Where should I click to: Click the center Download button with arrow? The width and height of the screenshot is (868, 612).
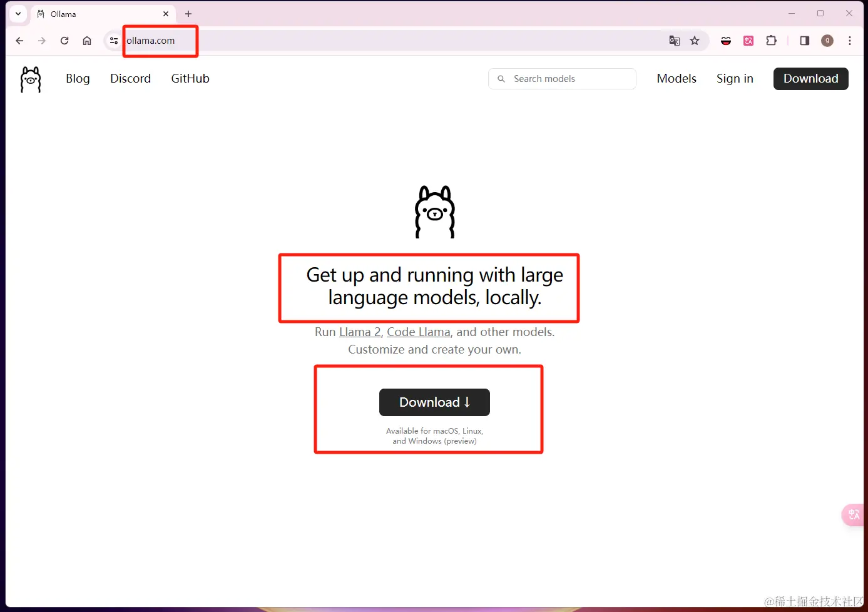click(x=434, y=402)
